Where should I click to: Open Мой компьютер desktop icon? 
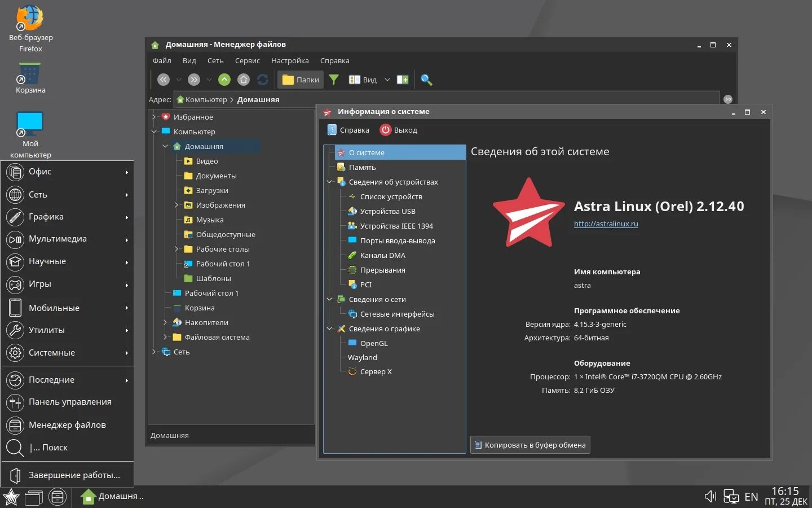click(x=30, y=135)
